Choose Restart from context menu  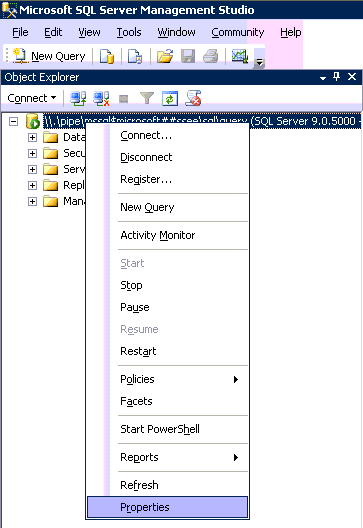(167, 351)
